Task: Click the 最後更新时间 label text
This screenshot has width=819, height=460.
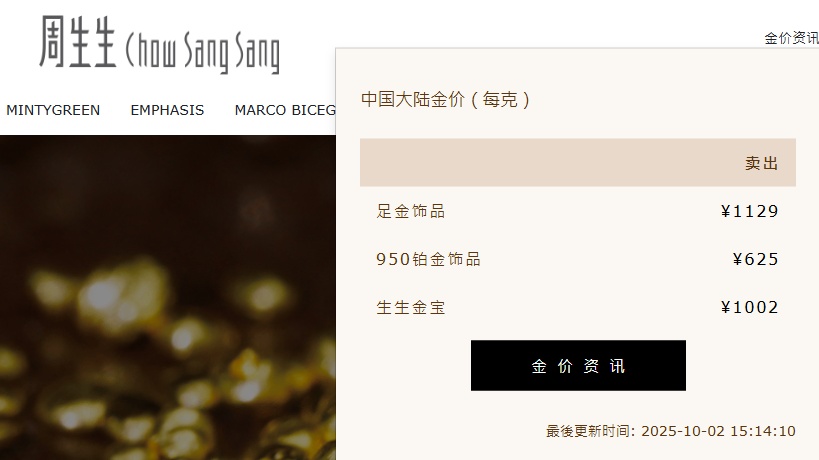Action: (590, 431)
